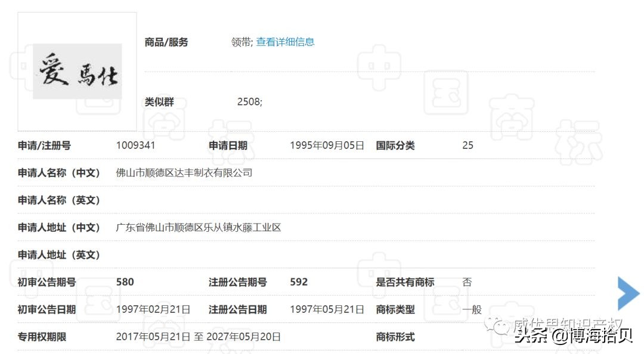This screenshot has height=354, width=644.
Task: Click the 专用权期限 label
Action: coord(42,337)
